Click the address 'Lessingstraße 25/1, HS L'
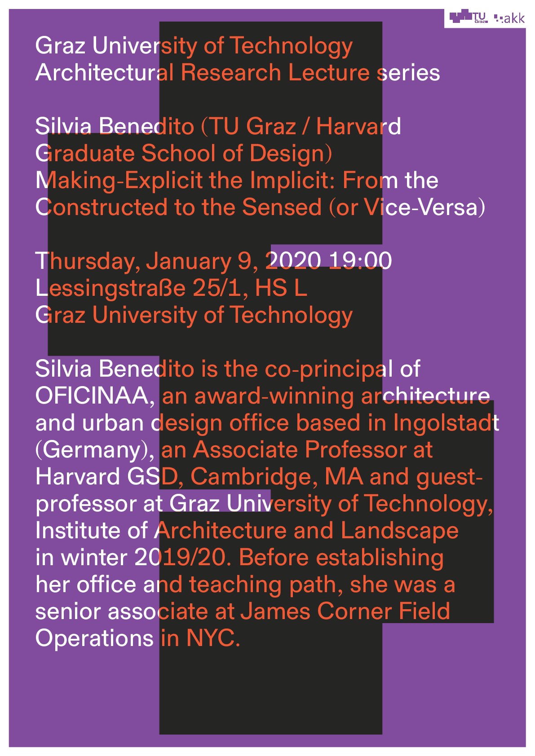The image size is (535, 756). (171, 288)
